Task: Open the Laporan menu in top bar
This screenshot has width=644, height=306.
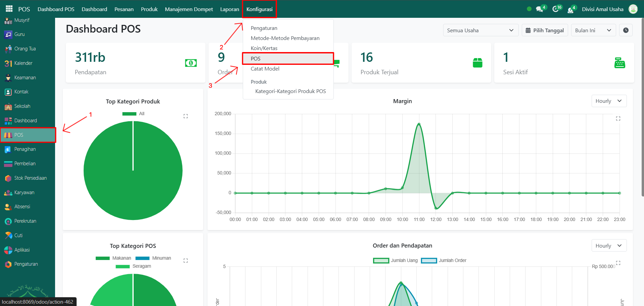Action: pos(230,9)
